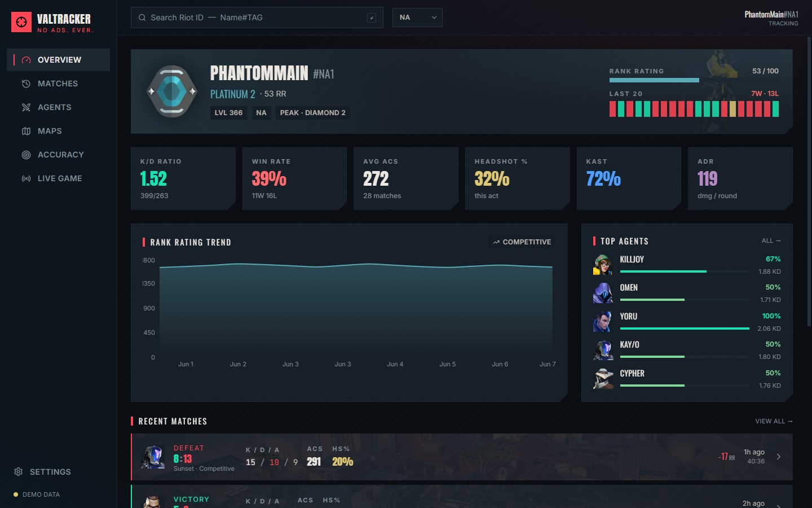Click the K/D Ratio 1.52 card
The height and width of the screenshot is (508, 812).
pos(183,178)
